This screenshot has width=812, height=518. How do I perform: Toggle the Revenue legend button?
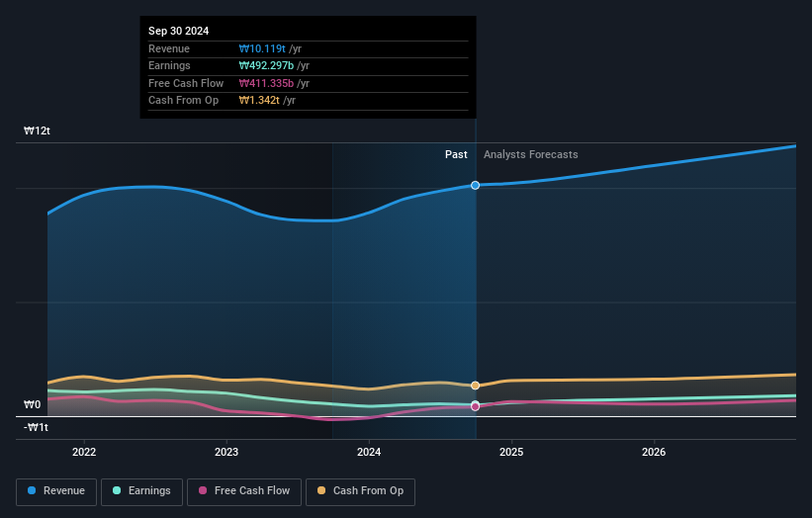coord(56,491)
